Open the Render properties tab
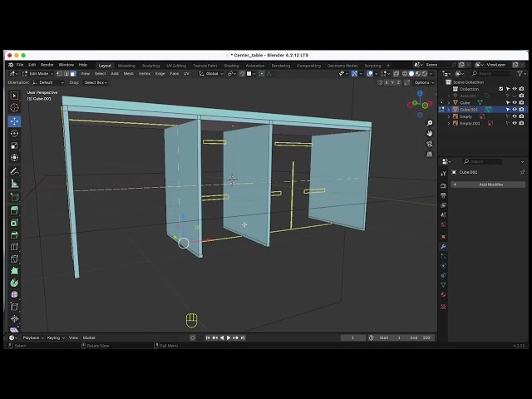 click(443, 185)
